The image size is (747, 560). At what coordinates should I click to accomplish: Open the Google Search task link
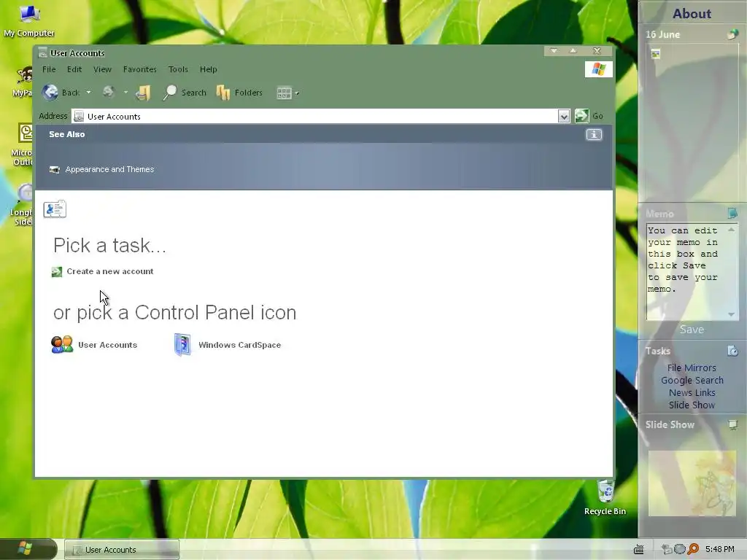click(x=692, y=380)
